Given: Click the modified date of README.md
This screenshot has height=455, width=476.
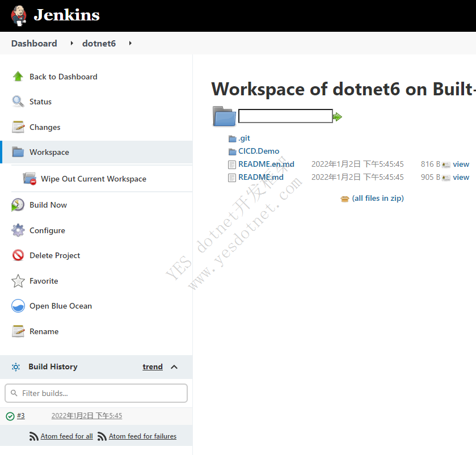Looking at the screenshot, I should click(357, 177).
